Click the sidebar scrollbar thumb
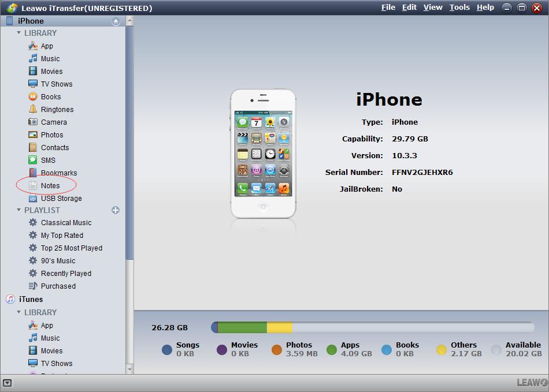This screenshot has height=392, width=549. [x=129, y=143]
